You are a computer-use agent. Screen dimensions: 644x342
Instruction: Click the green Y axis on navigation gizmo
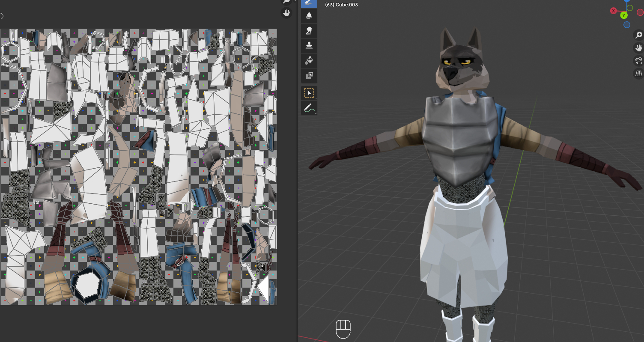624,15
